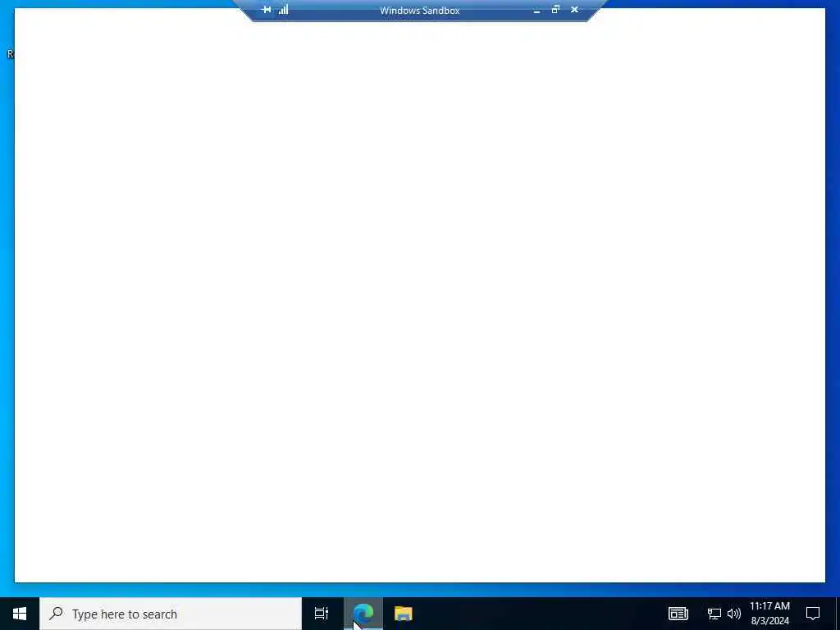The image size is (840, 630).
Task: Open the Action Center notifications icon
Action: coord(813,614)
